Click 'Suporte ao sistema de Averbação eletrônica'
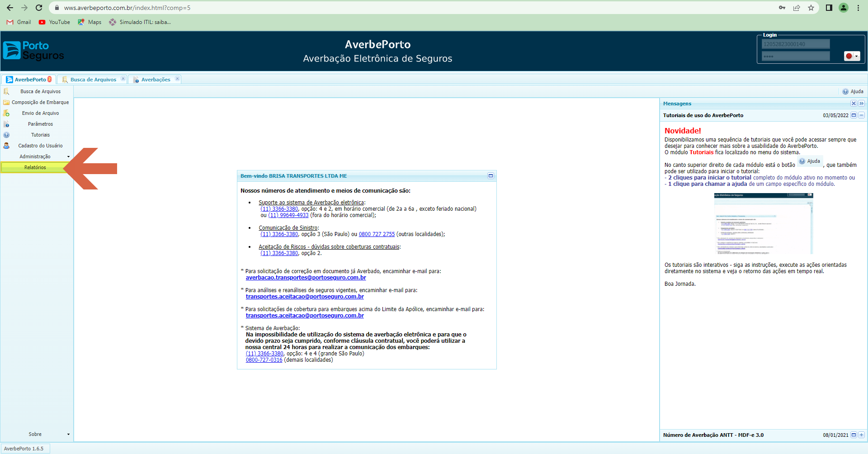The width and height of the screenshot is (868, 454). tap(311, 203)
